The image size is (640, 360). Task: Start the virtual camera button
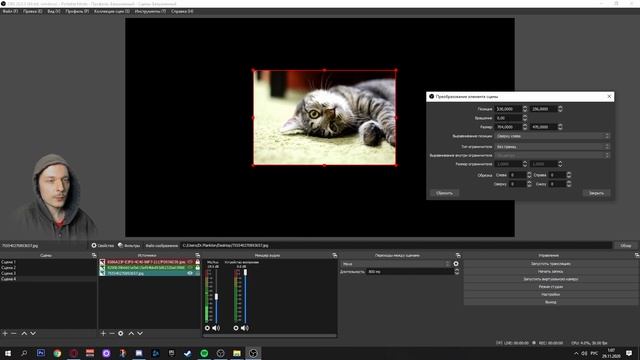click(x=551, y=279)
